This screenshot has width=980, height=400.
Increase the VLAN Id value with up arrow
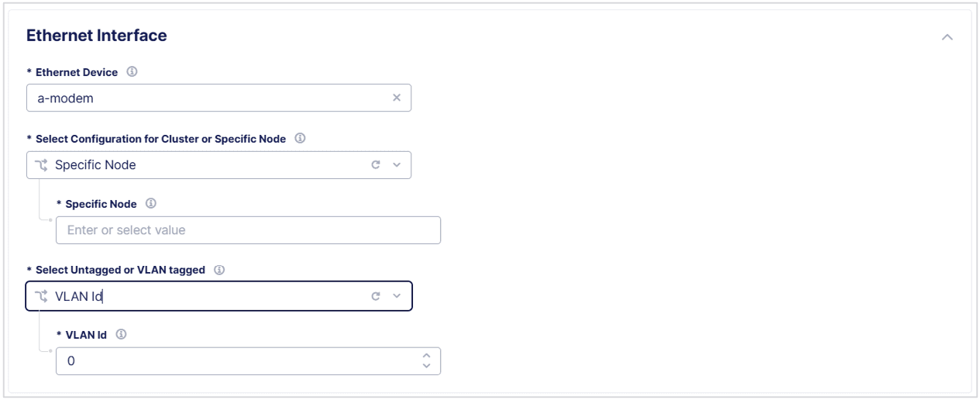(425, 357)
